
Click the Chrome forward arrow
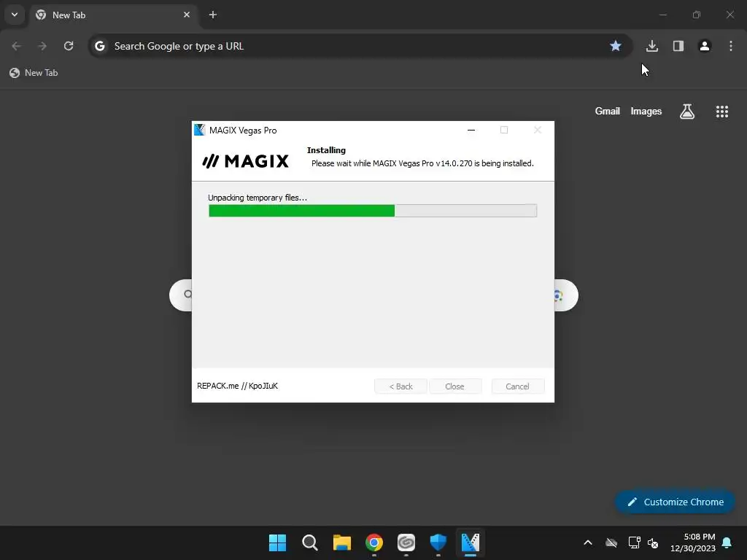[x=42, y=46]
